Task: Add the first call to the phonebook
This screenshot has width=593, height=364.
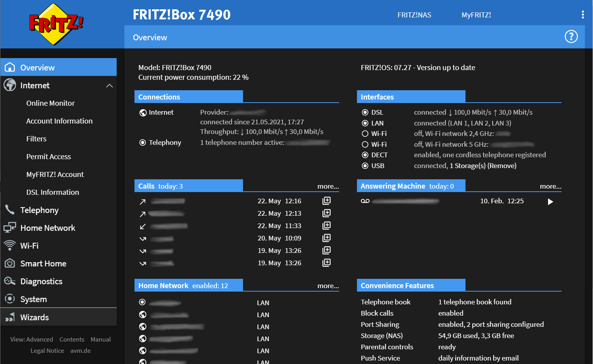Action: pyautogui.click(x=326, y=201)
